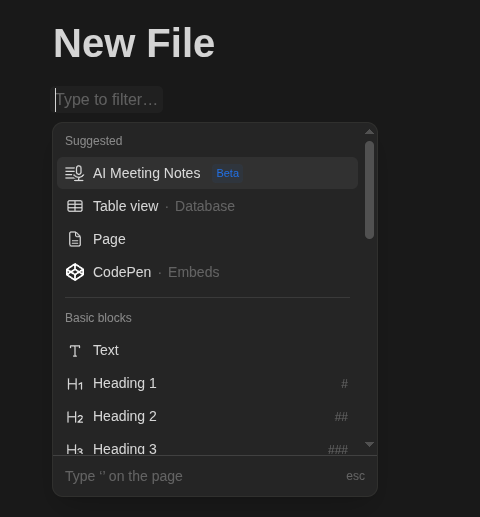The height and width of the screenshot is (517, 480).
Task: Click the Table view database icon
Action: point(75,206)
